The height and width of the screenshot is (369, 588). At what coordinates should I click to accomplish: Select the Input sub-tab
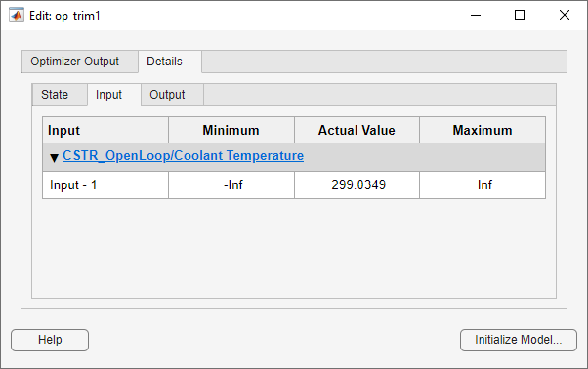pyautogui.click(x=114, y=95)
